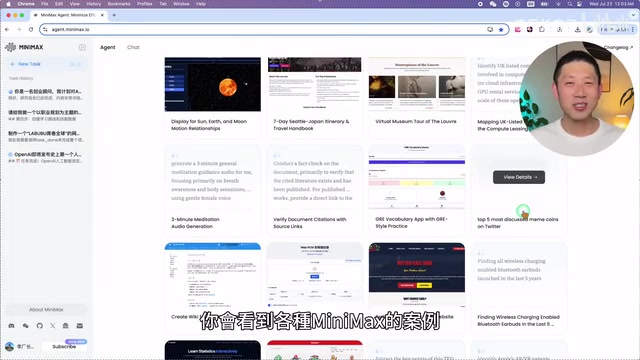This screenshot has height=360, width=640.
Task: Open the Changelog link
Action: coord(618,47)
